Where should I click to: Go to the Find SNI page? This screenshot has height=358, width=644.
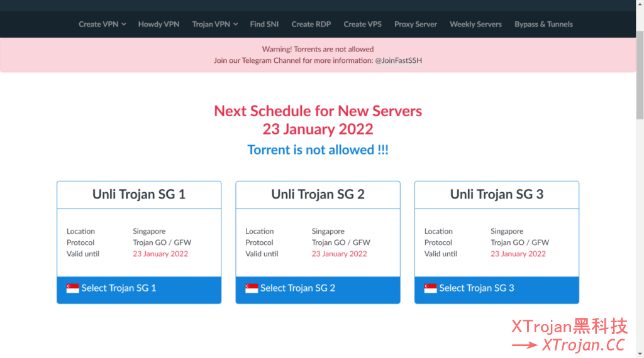point(264,24)
